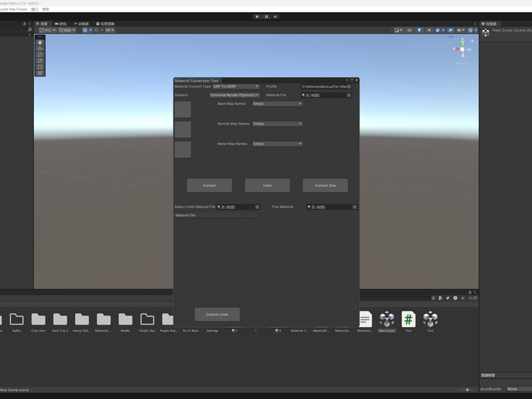Select the Dark City 2 folder

[60, 323]
